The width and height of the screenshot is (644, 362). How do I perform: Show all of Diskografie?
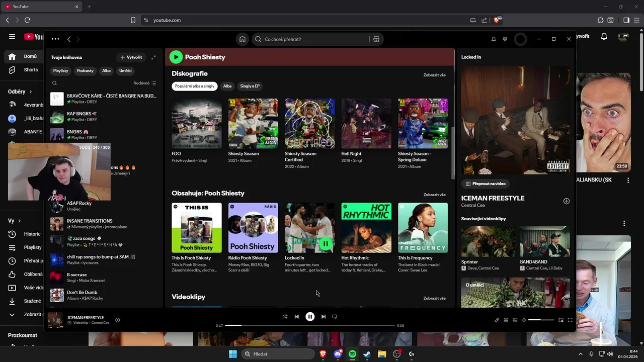(434, 75)
